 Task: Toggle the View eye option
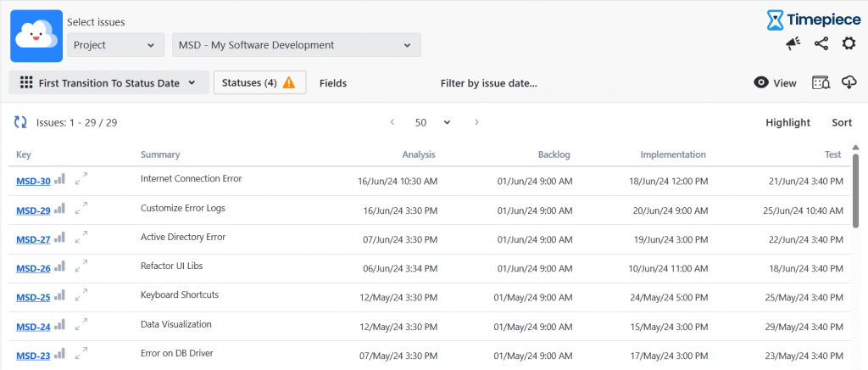(x=775, y=83)
